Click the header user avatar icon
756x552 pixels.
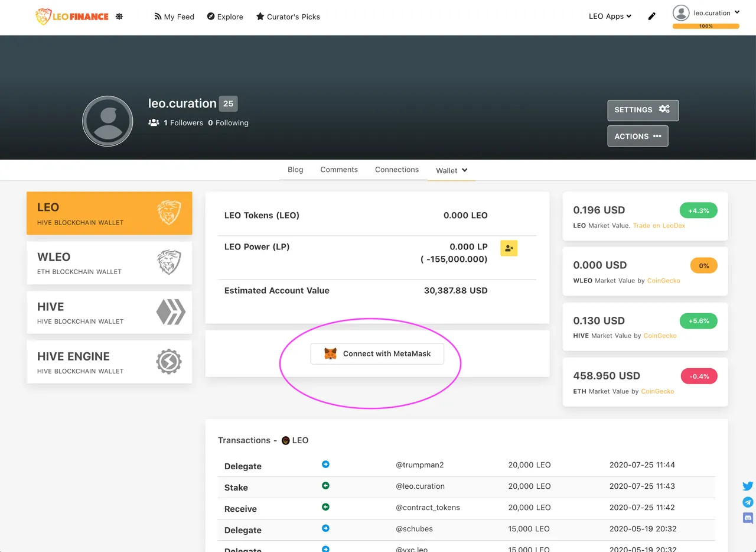[682, 13]
